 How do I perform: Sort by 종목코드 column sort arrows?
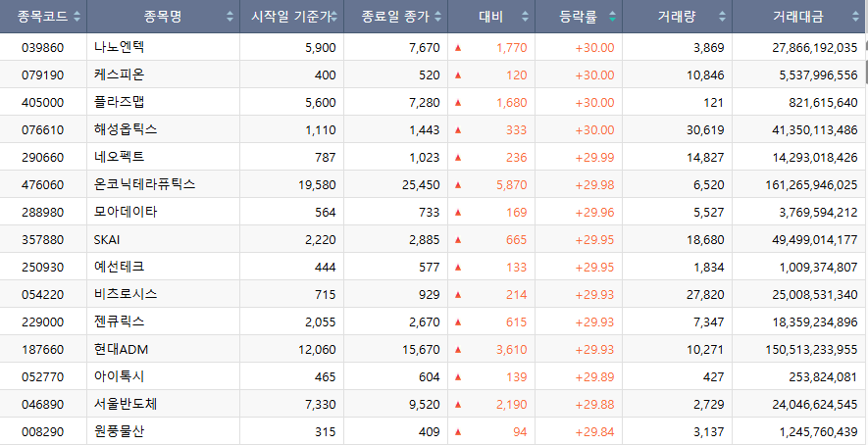pos(77,17)
